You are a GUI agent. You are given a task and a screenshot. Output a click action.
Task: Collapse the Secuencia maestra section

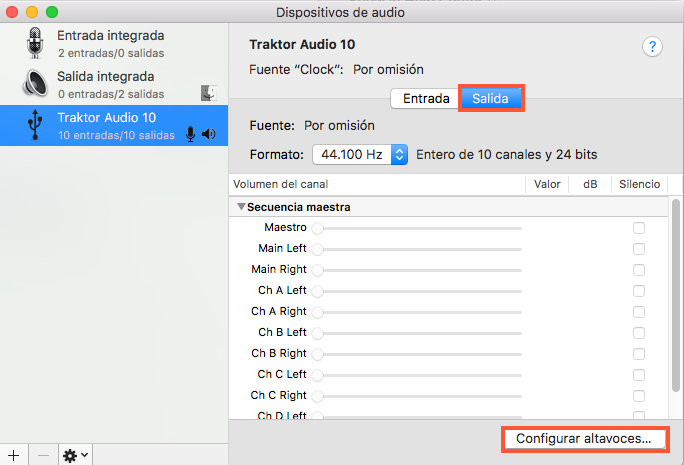(x=241, y=207)
